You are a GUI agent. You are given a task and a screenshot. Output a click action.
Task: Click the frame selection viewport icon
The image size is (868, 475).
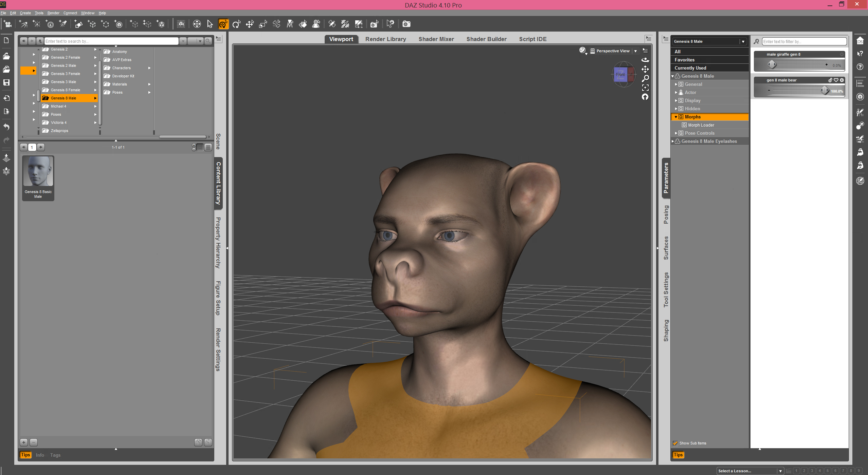[x=645, y=88]
